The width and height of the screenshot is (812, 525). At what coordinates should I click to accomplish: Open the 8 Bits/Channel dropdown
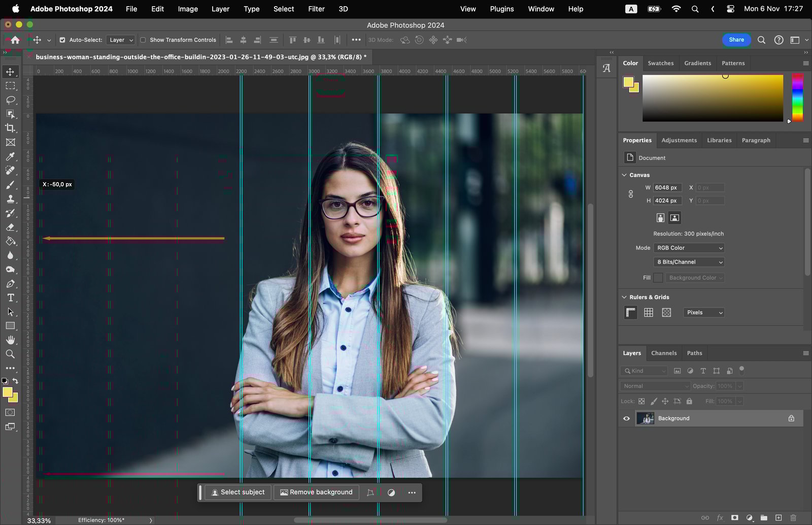coord(689,262)
